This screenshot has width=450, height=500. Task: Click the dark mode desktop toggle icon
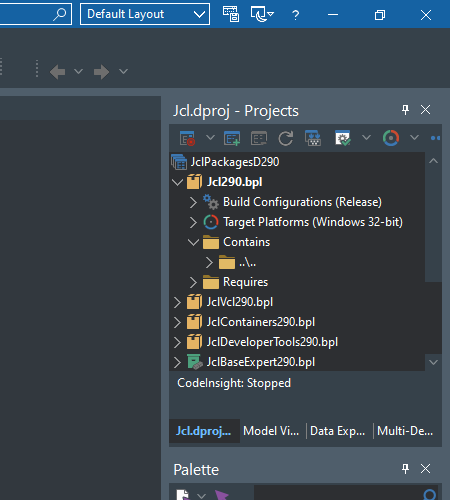click(x=262, y=14)
